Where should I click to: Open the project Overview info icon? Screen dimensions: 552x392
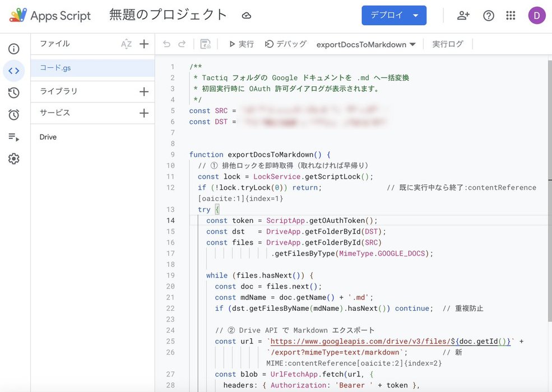13,49
